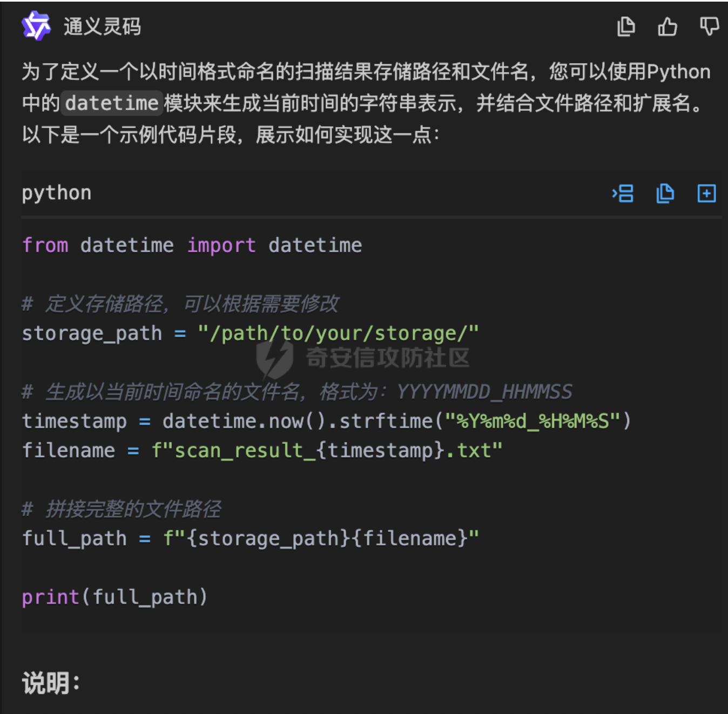The width and height of the screenshot is (728, 714).
Task: Give the answer a thumbs up
Action: point(668,26)
